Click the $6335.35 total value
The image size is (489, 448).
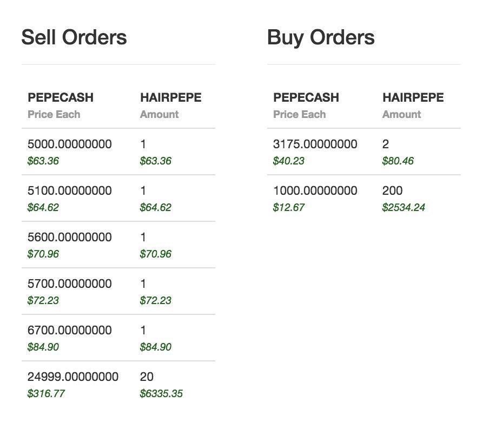point(161,393)
